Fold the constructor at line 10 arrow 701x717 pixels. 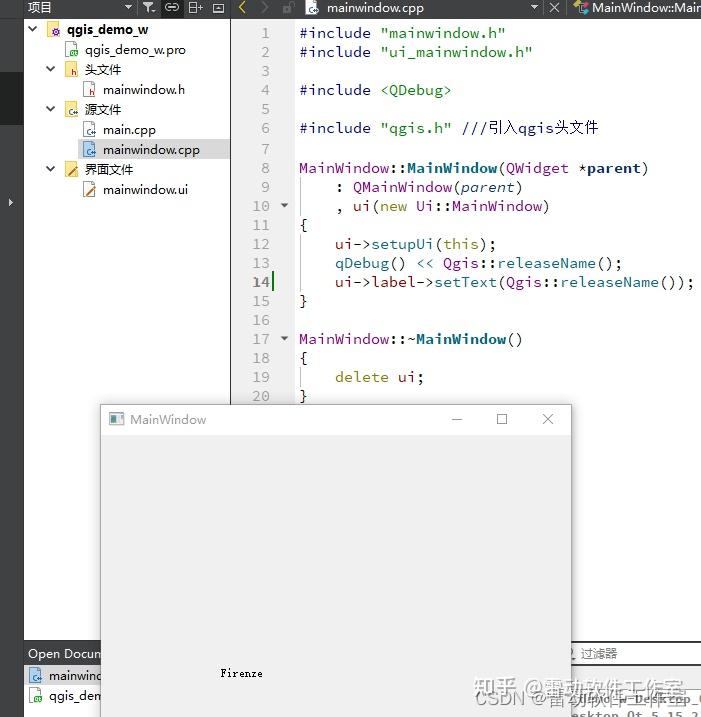(x=284, y=206)
